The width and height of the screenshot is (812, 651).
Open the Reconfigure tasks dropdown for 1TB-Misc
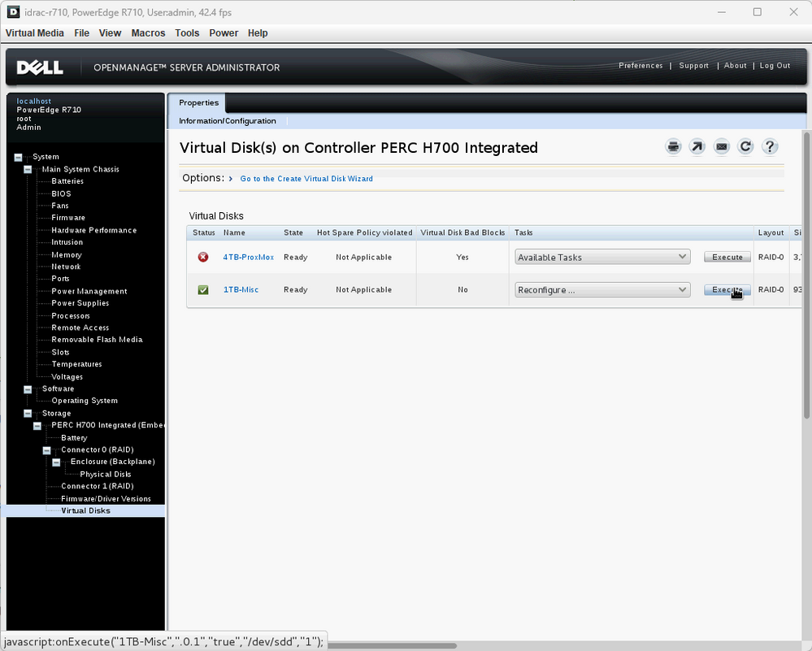click(x=602, y=289)
